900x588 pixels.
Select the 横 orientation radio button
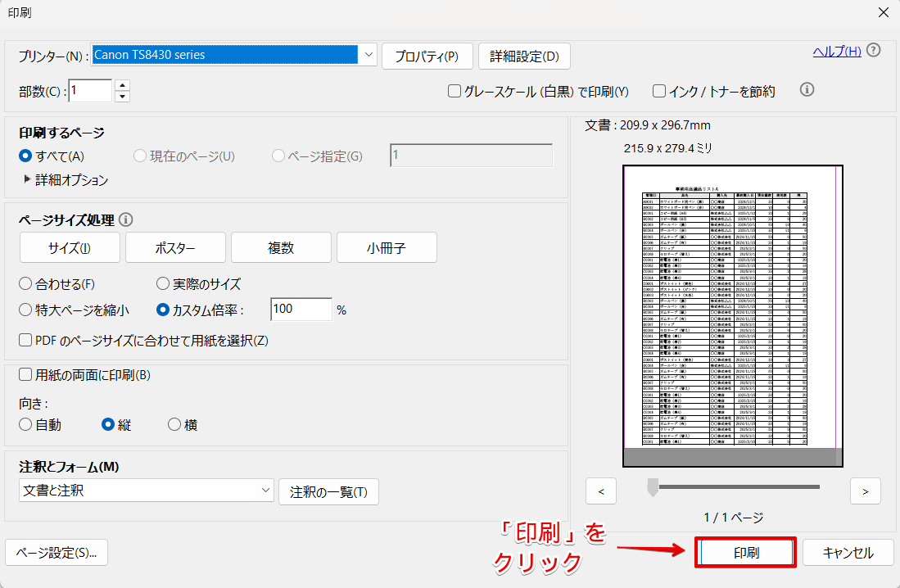coord(174,424)
